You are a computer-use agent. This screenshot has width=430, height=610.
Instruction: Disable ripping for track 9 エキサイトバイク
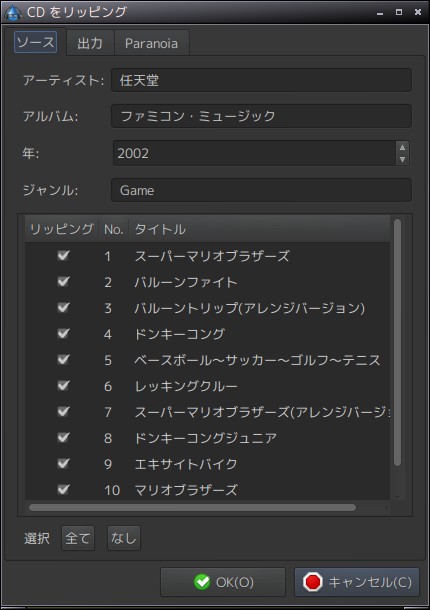(x=63, y=463)
